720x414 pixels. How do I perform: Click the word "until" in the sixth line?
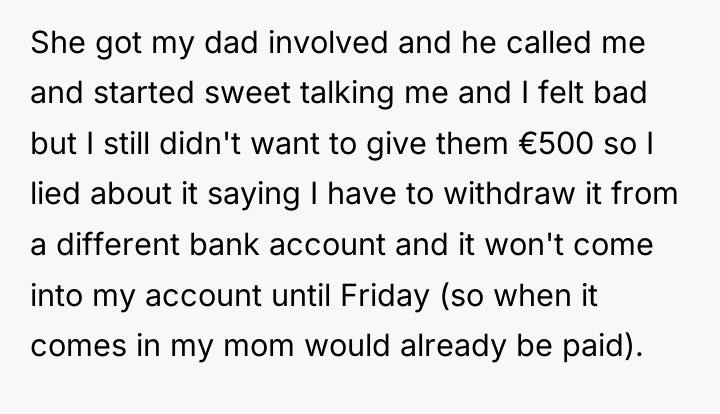point(301,294)
